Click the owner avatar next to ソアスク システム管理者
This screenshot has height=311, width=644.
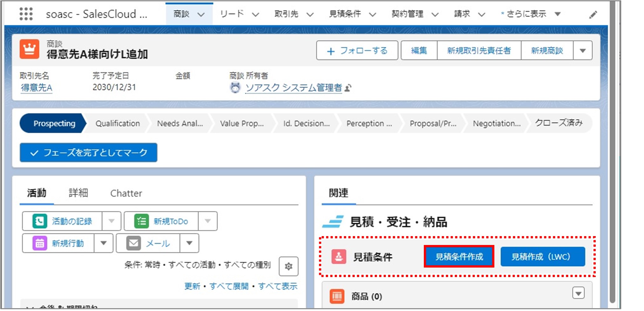point(235,88)
